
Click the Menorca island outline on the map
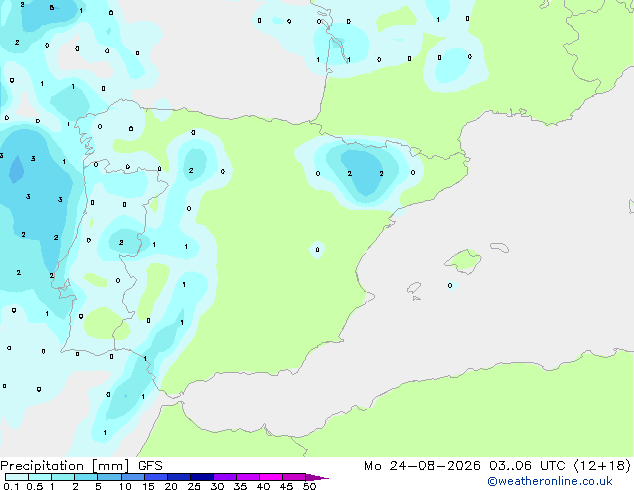click(x=500, y=247)
